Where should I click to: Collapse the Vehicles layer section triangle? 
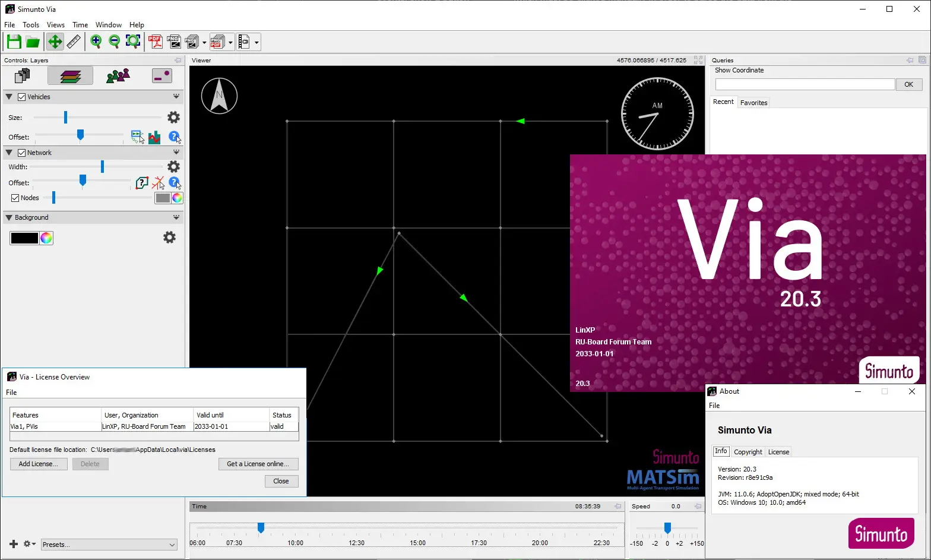coord(9,97)
